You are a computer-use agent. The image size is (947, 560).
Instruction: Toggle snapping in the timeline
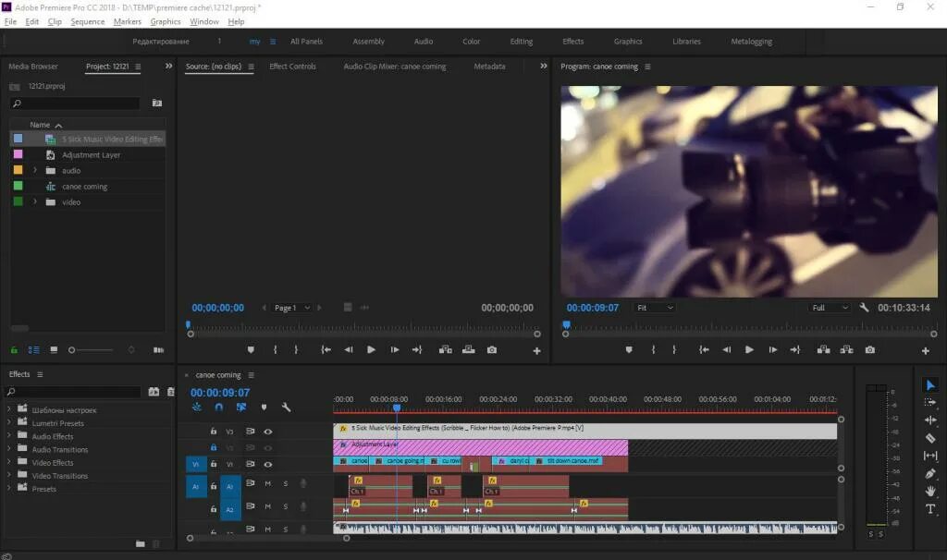(x=219, y=407)
